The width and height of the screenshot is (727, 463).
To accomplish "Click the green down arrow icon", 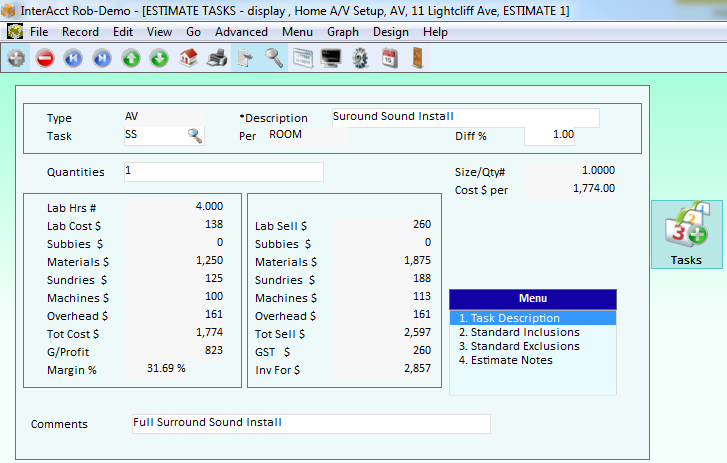I will [x=159, y=58].
